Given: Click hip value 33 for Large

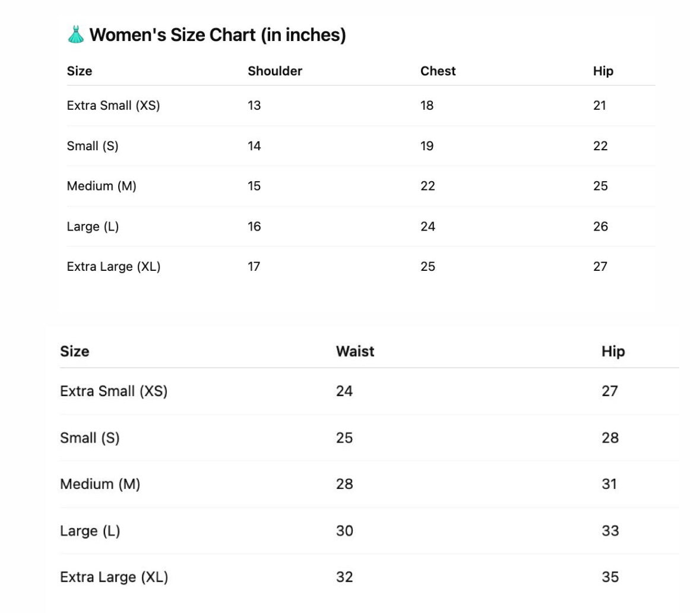Looking at the screenshot, I should coord(610,530).
